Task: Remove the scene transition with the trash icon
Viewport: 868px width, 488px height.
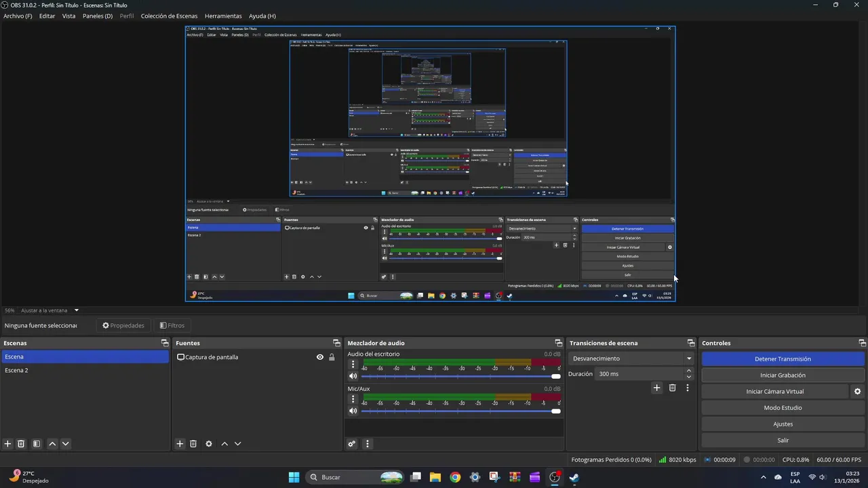Action: pyautogui.click(x=673, y=388)
